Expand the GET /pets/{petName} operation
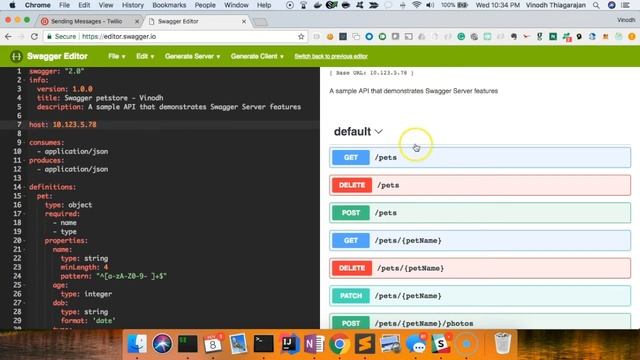The width and height of the screenshot is (640, 360). tap(480, 240)
